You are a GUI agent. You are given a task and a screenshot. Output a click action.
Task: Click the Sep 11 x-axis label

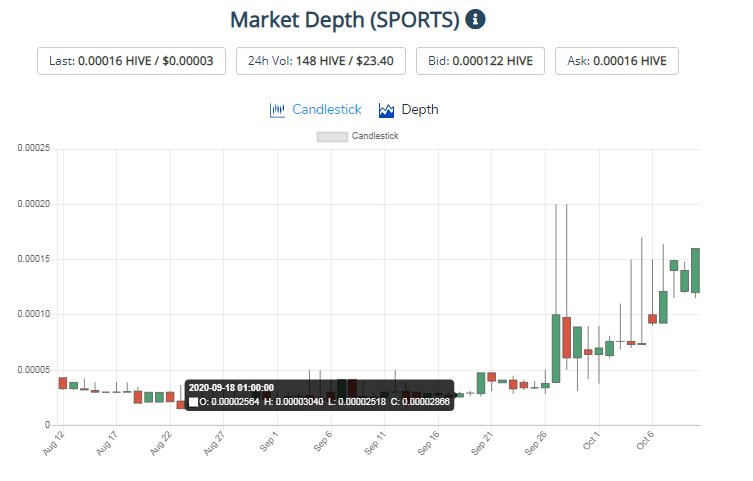click(x=375, y=443)
